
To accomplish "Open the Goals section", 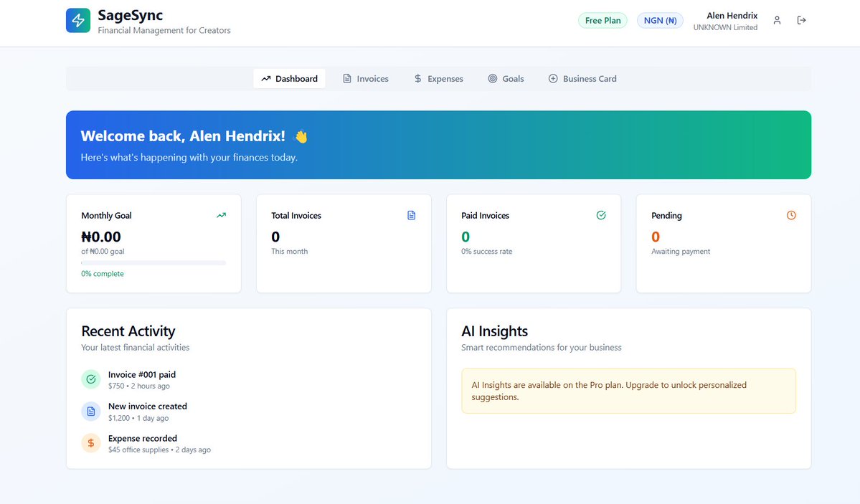I will (x=506, y=79).
